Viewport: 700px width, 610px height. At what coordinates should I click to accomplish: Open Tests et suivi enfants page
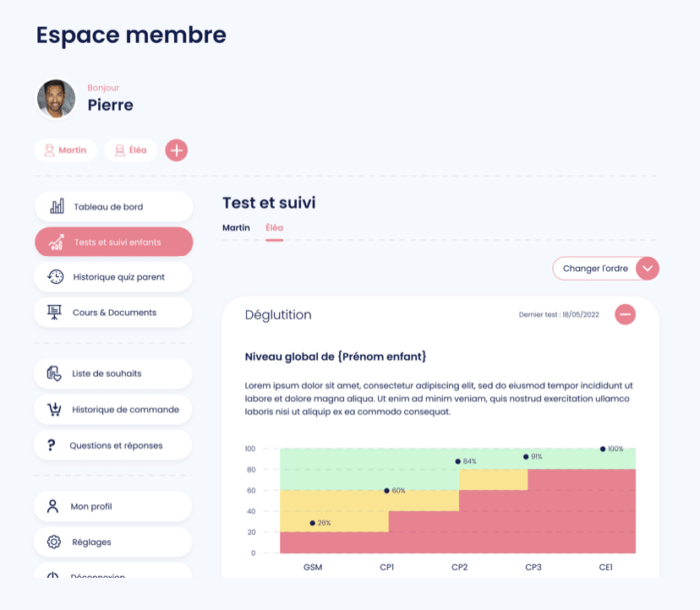click(114, 242)
